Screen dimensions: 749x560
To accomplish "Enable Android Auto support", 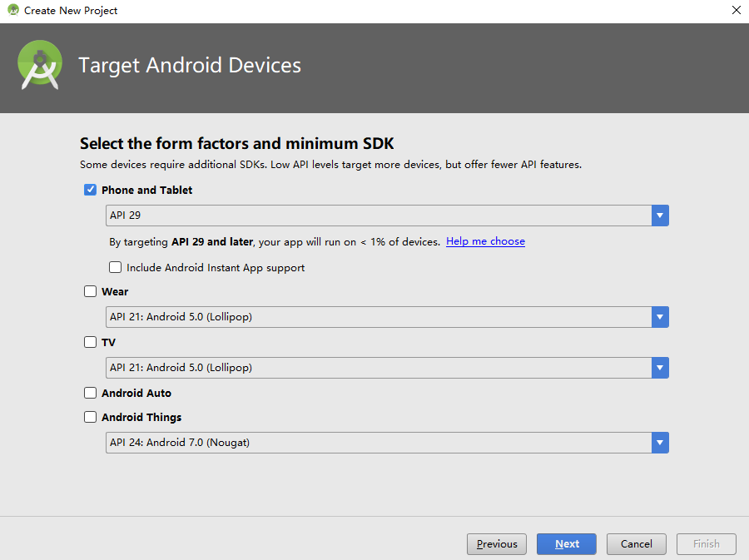I will 90,392.
